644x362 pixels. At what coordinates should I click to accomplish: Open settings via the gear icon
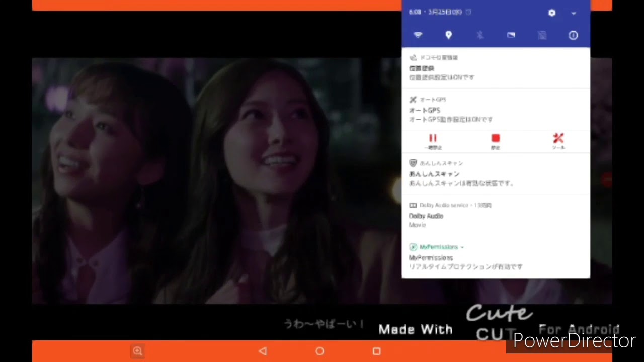tap(552, 13)
